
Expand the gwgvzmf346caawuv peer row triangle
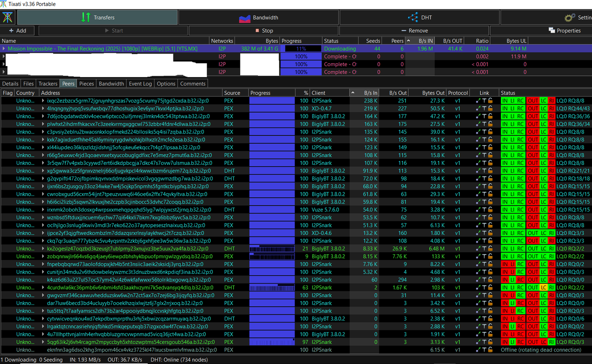tap(43, 295)
